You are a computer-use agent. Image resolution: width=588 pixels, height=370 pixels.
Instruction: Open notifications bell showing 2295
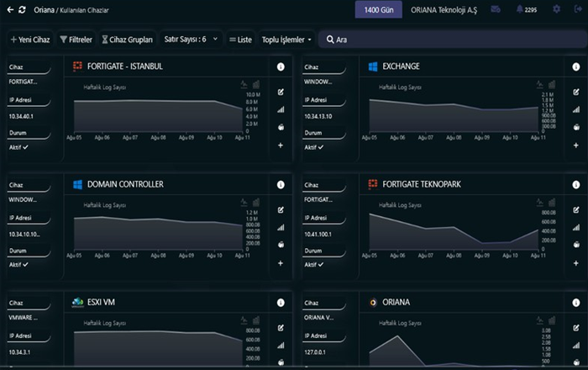[x=526, y=9]
